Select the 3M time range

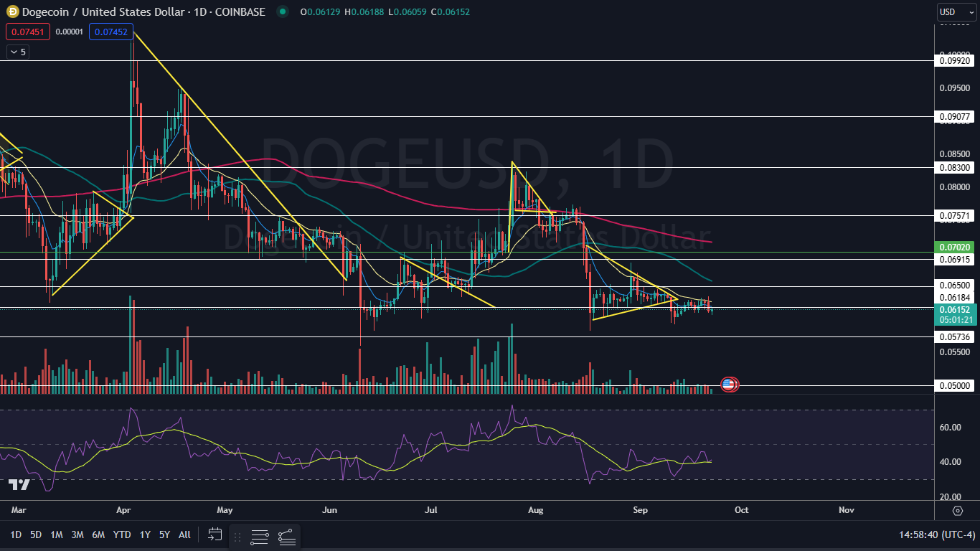click(77, 534)
